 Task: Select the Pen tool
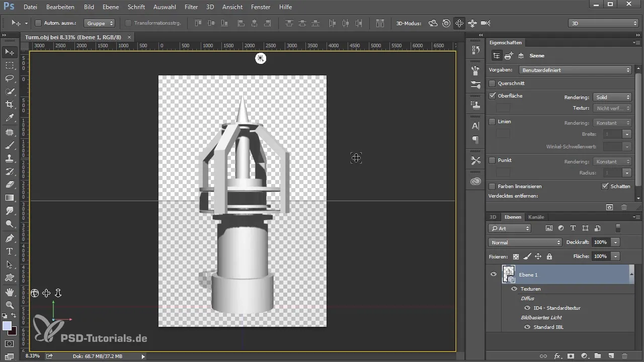point(10,238)
